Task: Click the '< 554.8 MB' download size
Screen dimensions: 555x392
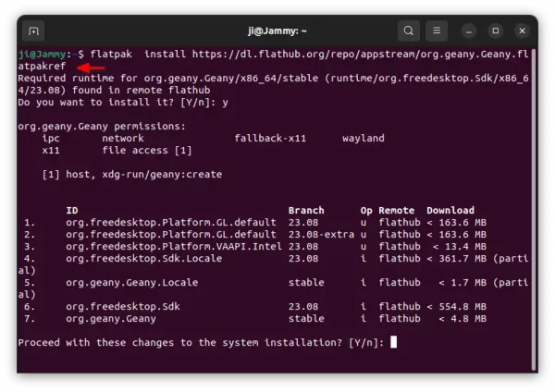Action: click(457, 307)
